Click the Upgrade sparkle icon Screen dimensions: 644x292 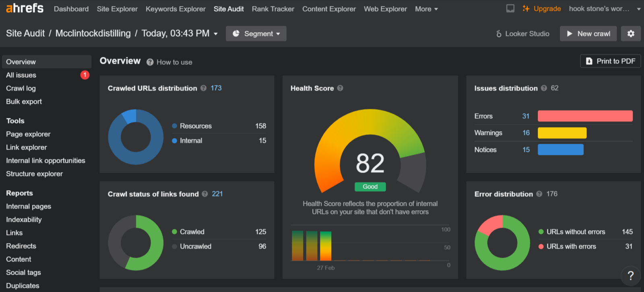[526, 8]
